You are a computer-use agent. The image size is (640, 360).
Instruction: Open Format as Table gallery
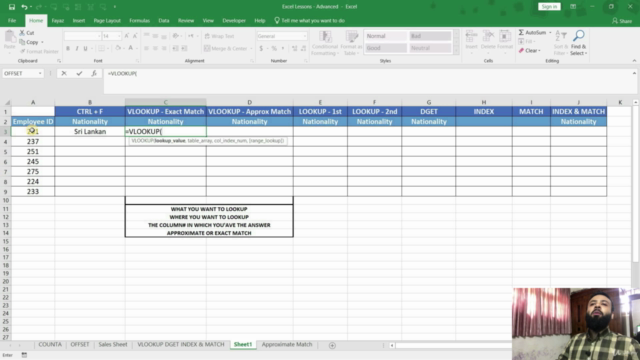[351, 43]
